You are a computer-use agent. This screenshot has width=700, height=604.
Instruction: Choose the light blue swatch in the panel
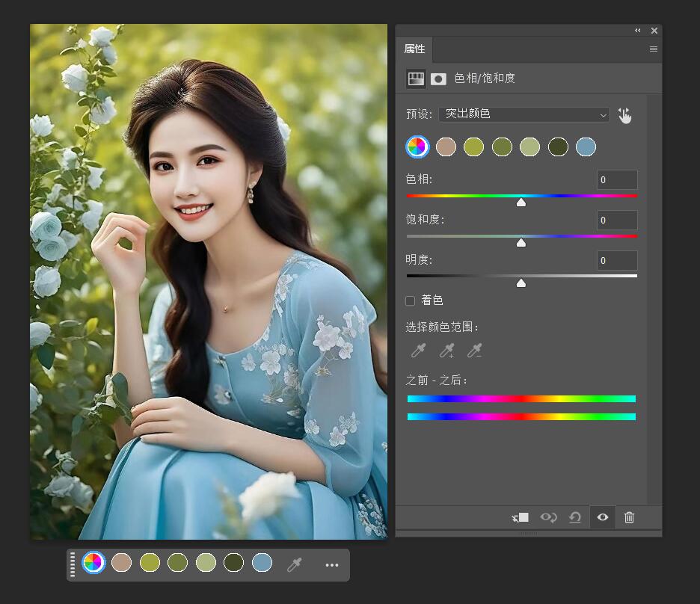tap(586, 147)
